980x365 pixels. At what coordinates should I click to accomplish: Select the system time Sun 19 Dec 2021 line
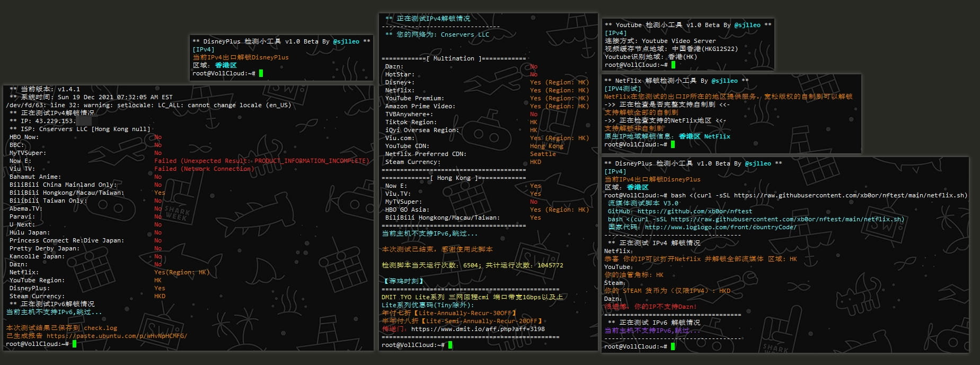pyautogui.click(x=91, y=97)
